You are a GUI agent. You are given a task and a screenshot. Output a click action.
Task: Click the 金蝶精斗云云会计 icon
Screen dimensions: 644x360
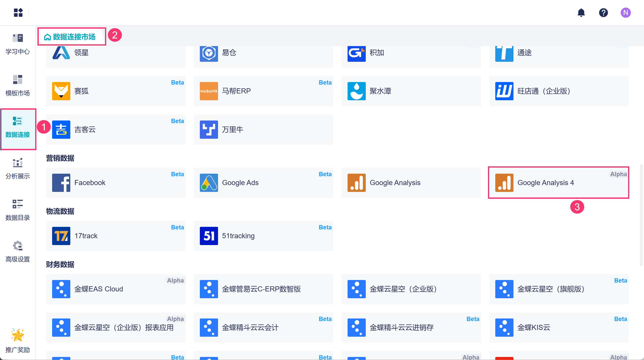(x=209, y=328)
